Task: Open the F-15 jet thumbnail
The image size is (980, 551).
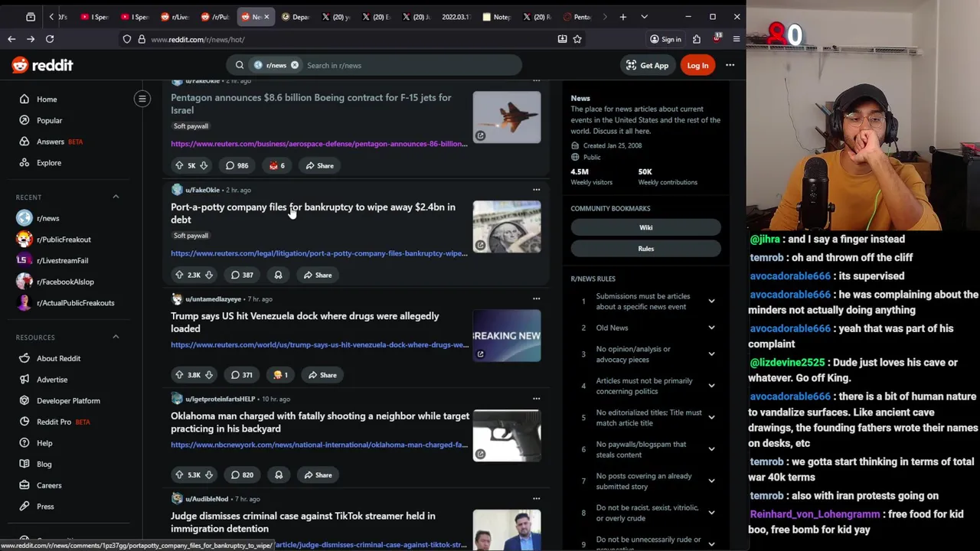Action: pyautogui.click(x=506, y=117)
